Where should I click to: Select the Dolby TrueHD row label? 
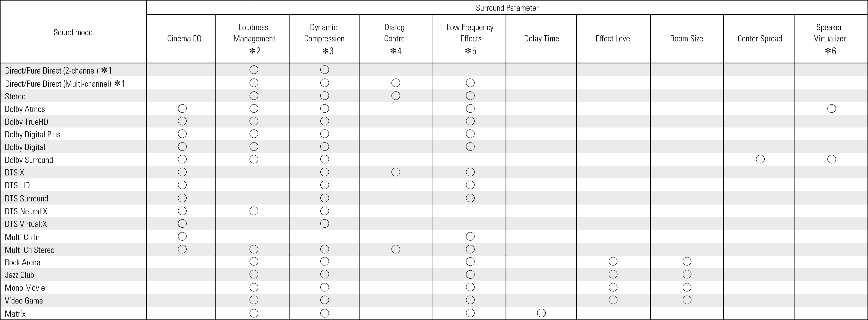26,122
